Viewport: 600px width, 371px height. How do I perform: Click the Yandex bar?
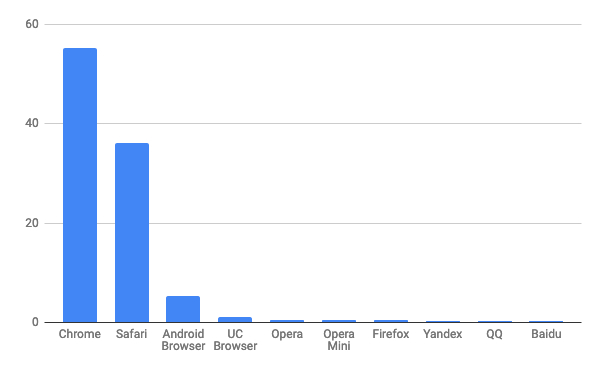(x=443, y=322)
